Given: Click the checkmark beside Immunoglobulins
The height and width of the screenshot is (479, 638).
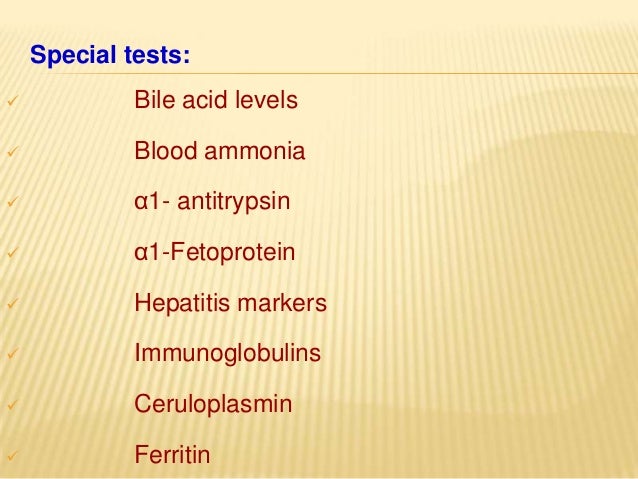Looking at the screenshot, I should coord(13,353).
